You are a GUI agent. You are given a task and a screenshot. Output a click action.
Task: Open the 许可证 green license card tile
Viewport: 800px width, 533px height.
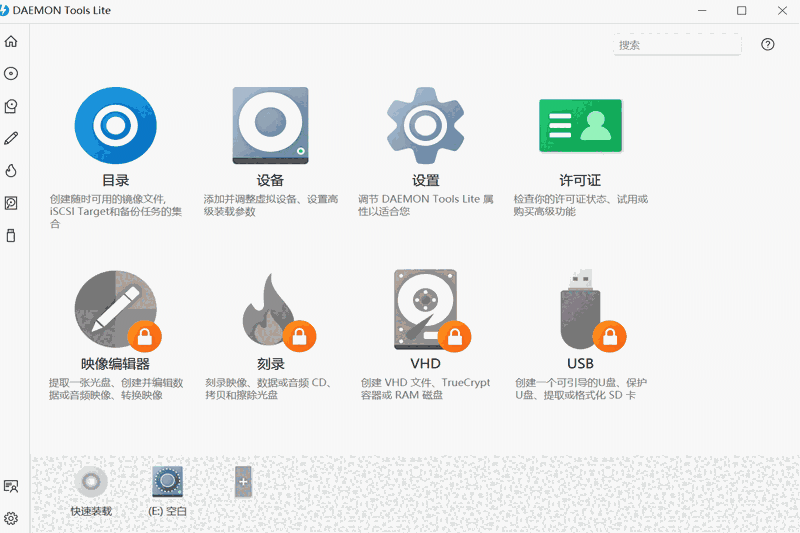pyautogui.click(x=581, y=125)
